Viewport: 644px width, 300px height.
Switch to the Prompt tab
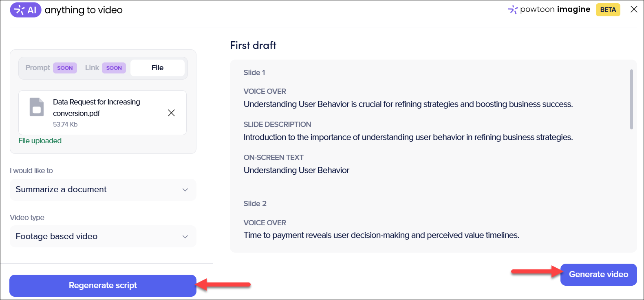point(37,68)
